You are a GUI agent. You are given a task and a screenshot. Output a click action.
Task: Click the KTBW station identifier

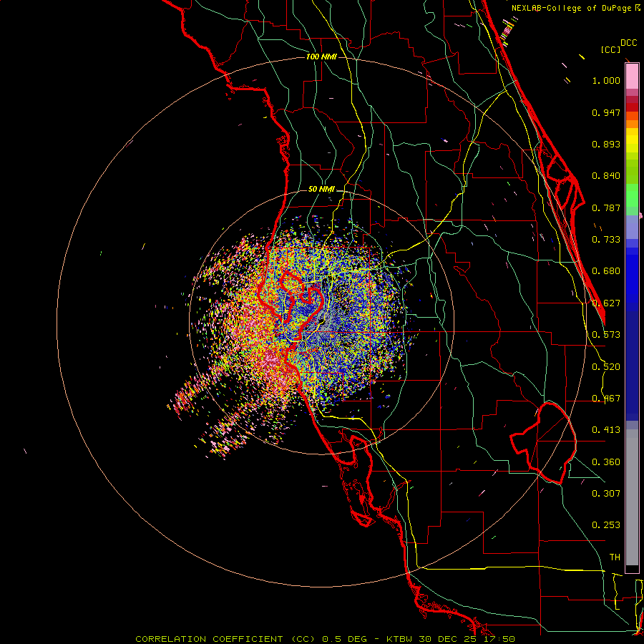401,639
